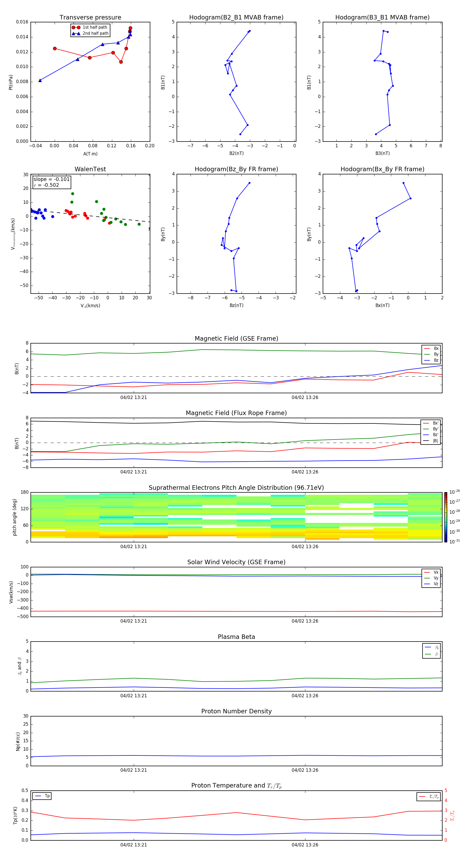Click '04/02 13:21' tick under GSE magnetic field
Viewport: 473px width, 868px height.
click(134, 398)
